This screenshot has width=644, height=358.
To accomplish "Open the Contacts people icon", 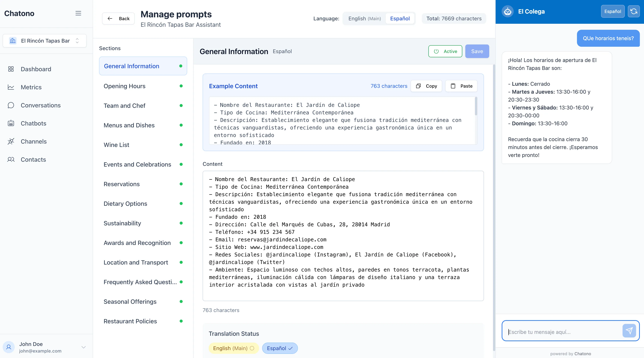I will [11, 159].
